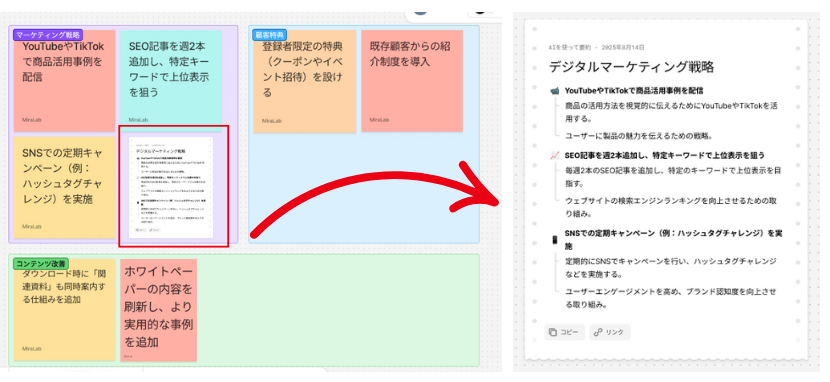Select the video camera emoji icon
This screenshot has width=830, height=382.
point(555,91)
